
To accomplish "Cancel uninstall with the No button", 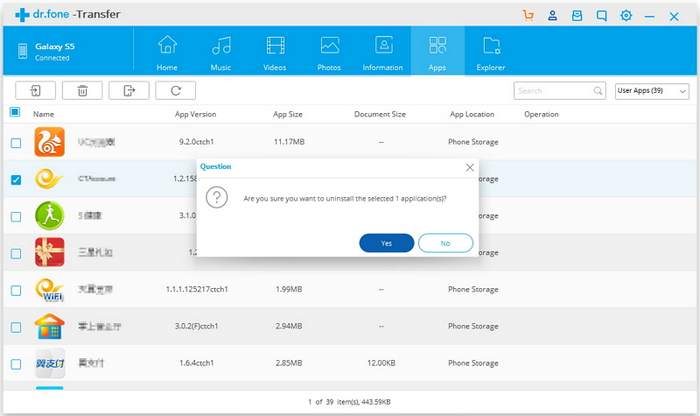I will (x=446, y=243).
